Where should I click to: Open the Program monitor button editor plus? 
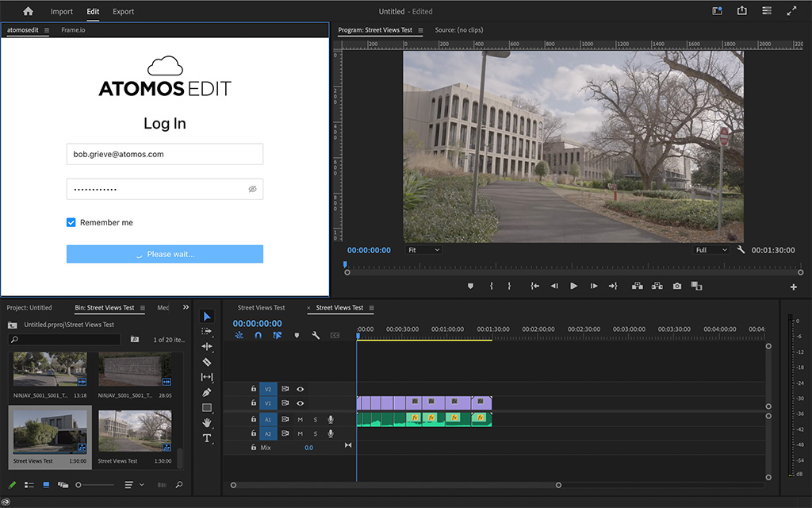[x=793, y=287]
